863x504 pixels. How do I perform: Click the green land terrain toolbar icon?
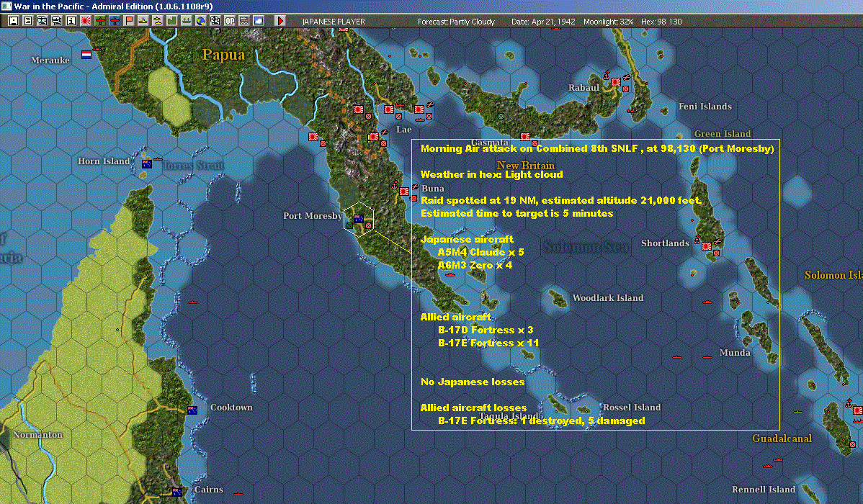171,21
